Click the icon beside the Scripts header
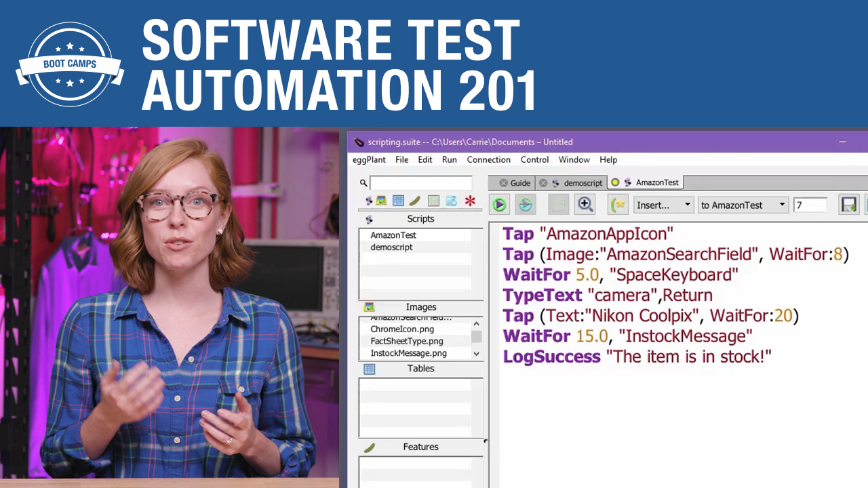 (369, 219)
